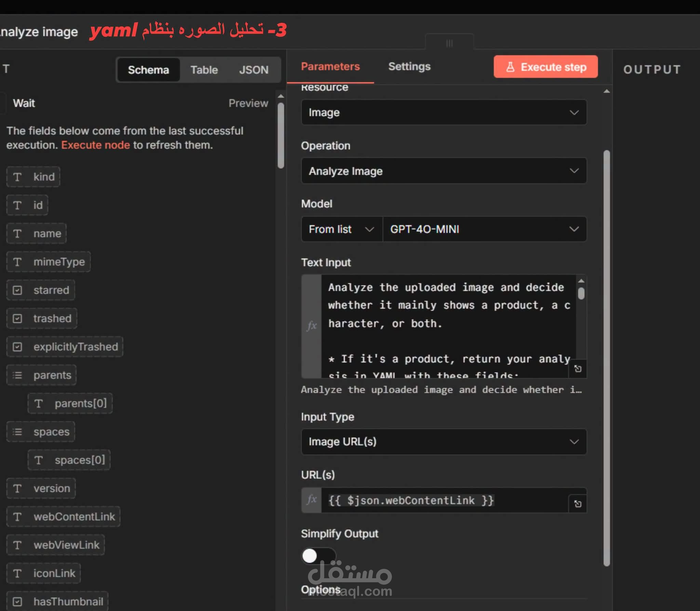Screen dimensions: 700x611
Task: Open the Operation dropdown showing Analyze Image
Action: [x=444, y=171]
